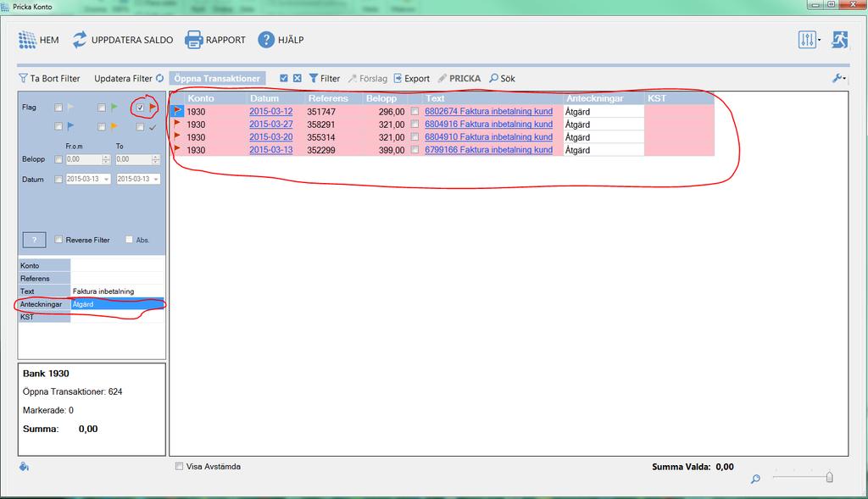Click the Förslag suggestion tool
The image size is (868, 499).
click(x=368, y=79)
